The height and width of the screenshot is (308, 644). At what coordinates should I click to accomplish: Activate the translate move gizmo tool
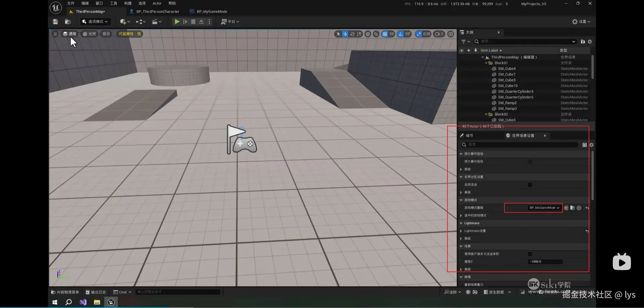[x=345, y=34]
